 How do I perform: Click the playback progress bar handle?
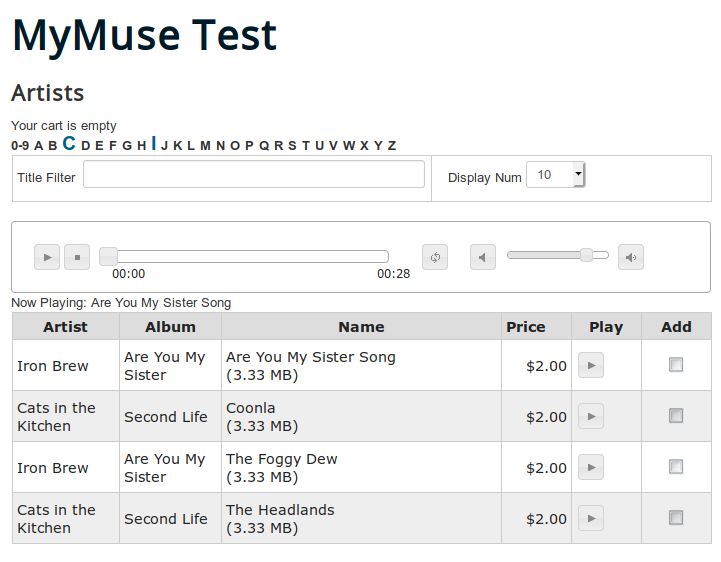point(109,257)
